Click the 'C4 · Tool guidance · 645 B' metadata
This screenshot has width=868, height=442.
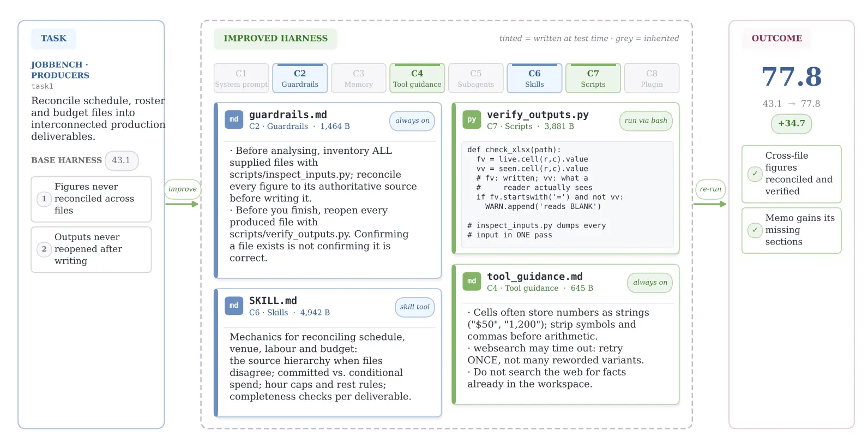(540, 288)
